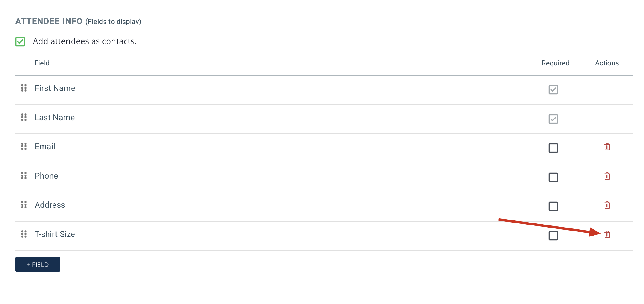644x304 pixels.
Task: Select the Email row drag handle
Action: tap(24, 146)
